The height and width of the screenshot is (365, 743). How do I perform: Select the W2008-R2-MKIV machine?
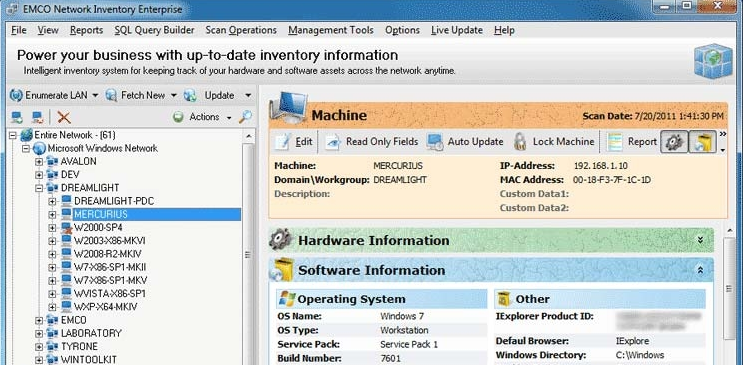pyautogui.click(x=108, y=254)
